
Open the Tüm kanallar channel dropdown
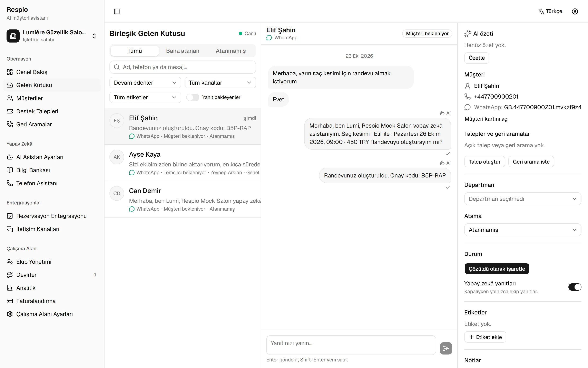point(220,83)
